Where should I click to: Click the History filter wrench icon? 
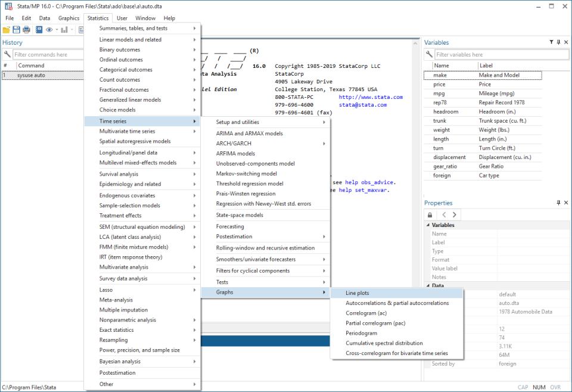(7, 55)
